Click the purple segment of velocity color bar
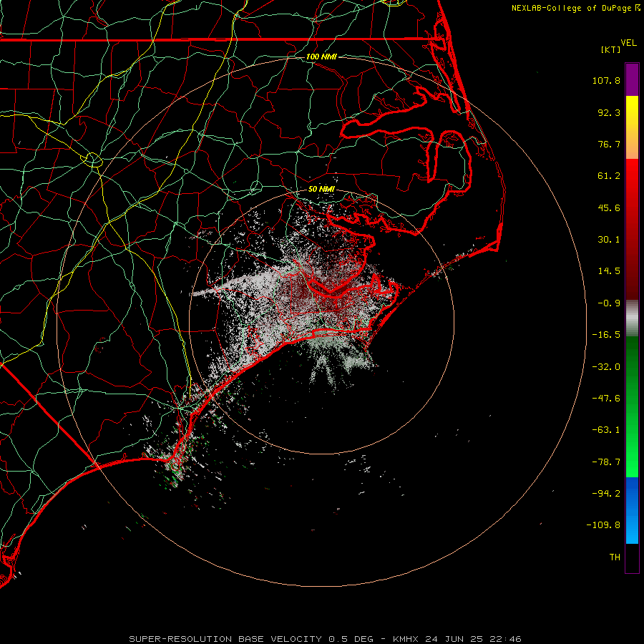 632,79
